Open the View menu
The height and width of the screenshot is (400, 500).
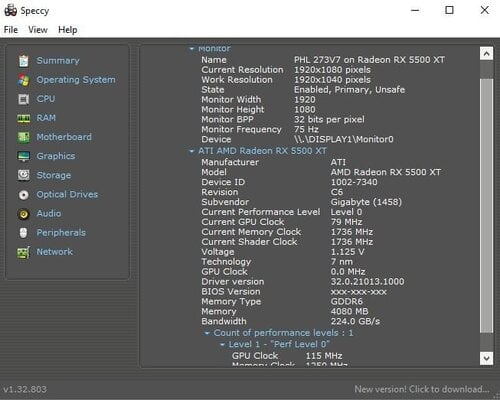(x=38, y=30)
